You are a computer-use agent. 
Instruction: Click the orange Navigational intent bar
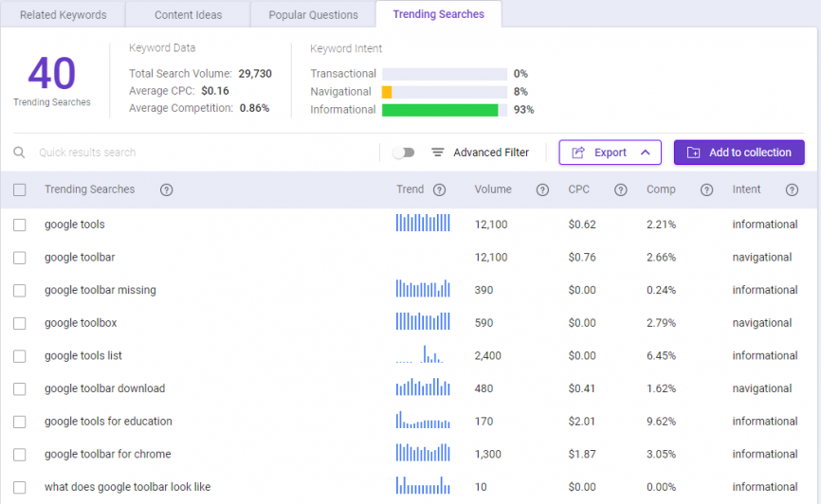387,92
